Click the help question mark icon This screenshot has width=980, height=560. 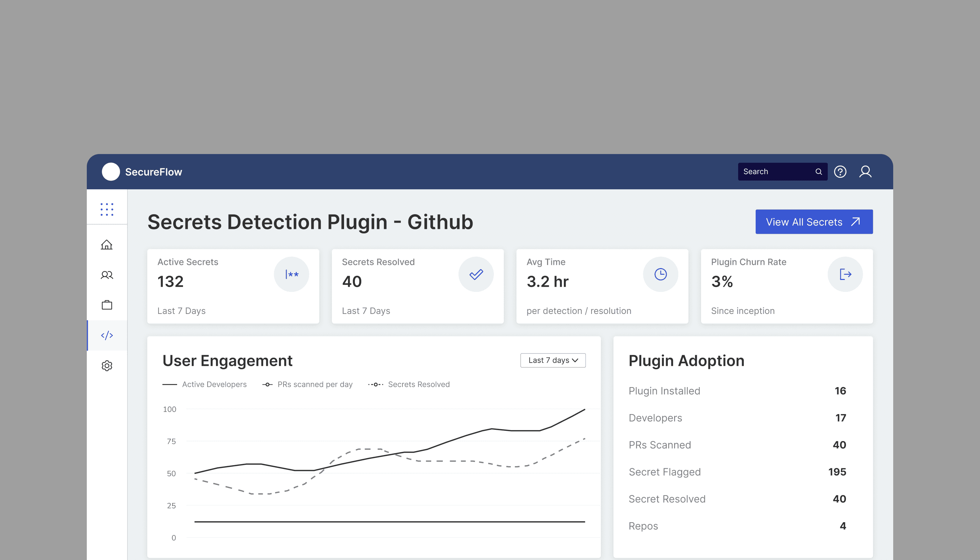pyautogui.click(x=840, y=171)
